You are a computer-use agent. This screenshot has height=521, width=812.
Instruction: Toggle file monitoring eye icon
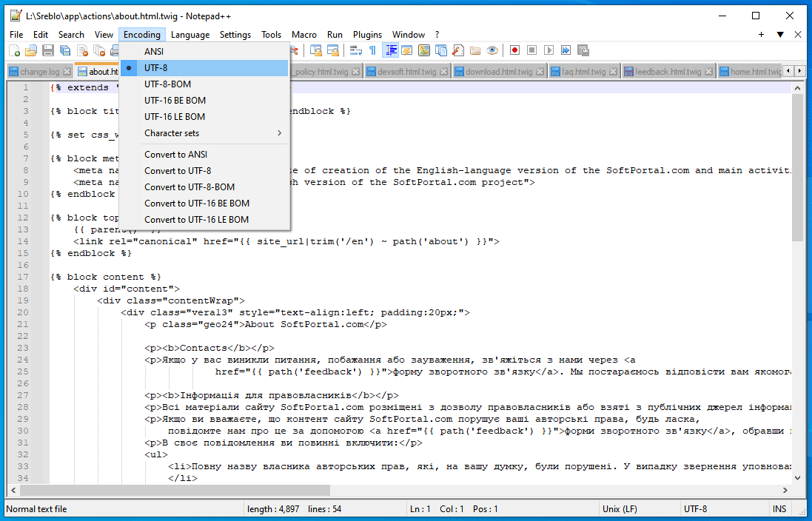click(x=492, y=50)
